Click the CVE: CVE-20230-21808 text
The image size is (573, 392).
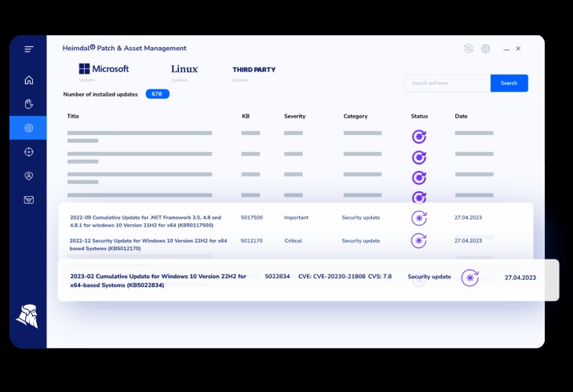coord(332,277)
